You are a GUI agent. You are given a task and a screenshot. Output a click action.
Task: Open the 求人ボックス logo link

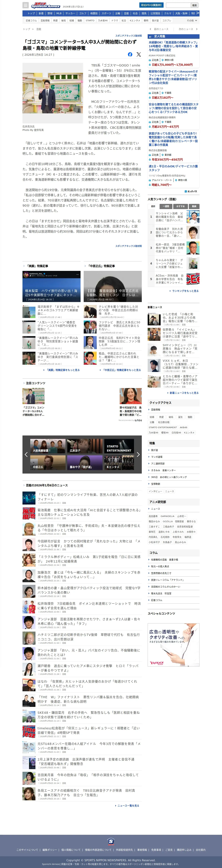coord(191,191)
